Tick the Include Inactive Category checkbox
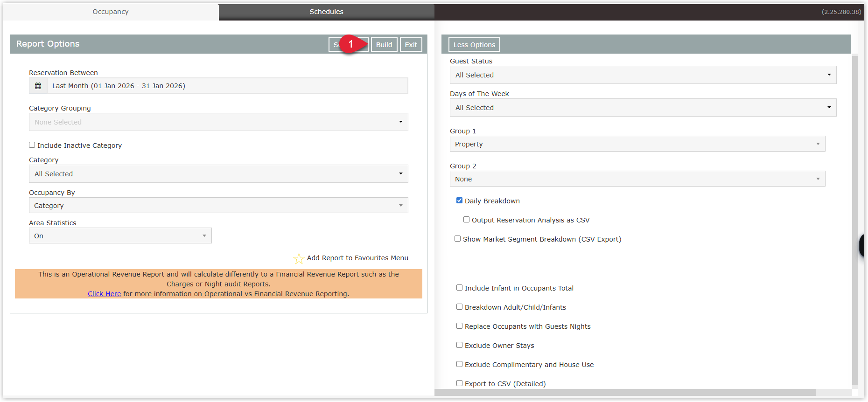 click(x=32, y=145)
